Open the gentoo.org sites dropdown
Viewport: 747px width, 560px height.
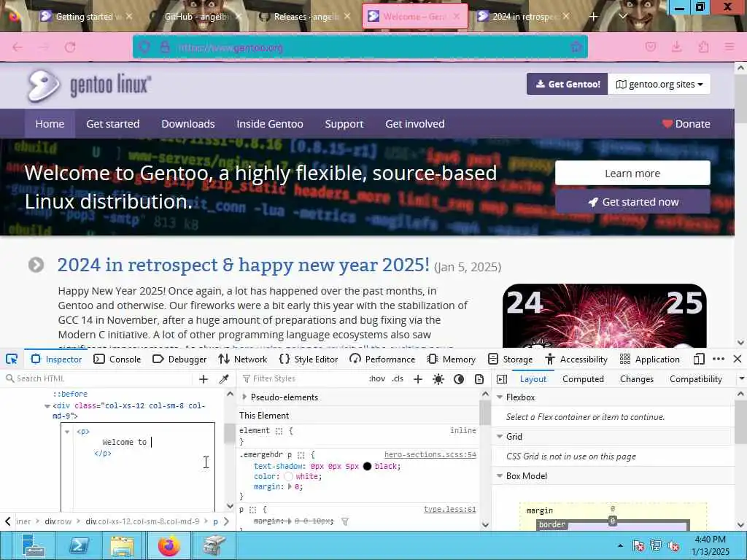coord(659,85)
